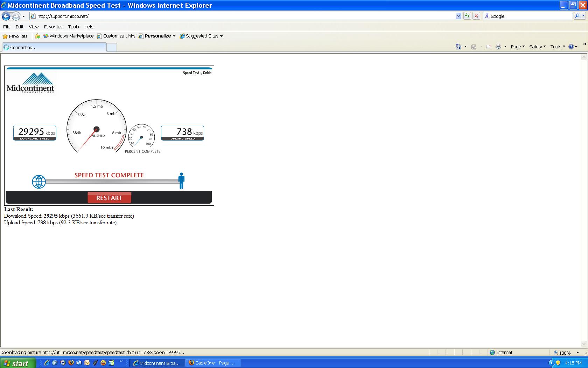Click the magnifier Search button
This screenshot has width=588, height=368.
pyautogui.click(x=577, y=16)
